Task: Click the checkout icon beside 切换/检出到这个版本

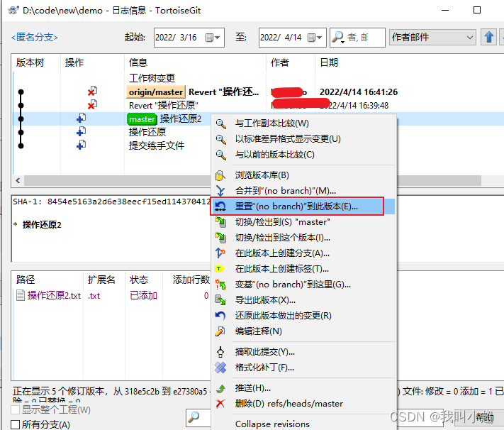Action: (220, 238)
